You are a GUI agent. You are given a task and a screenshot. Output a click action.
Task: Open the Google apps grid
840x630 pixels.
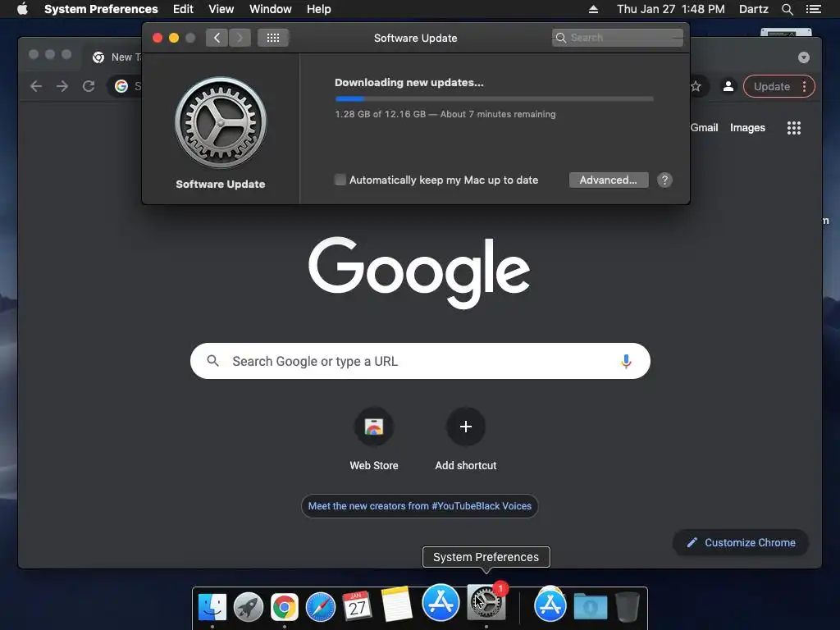pos(793,127)
